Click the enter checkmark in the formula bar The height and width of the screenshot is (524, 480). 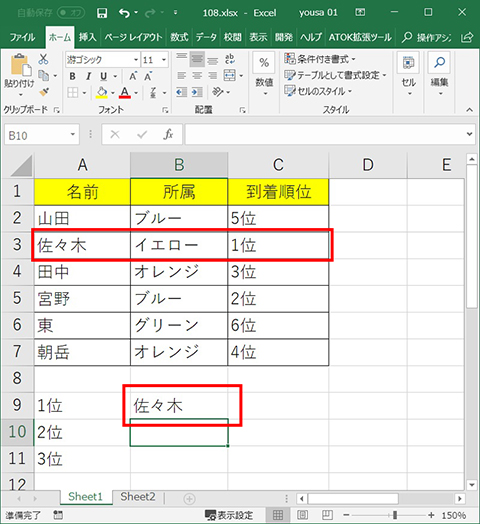tap(142, 134)
